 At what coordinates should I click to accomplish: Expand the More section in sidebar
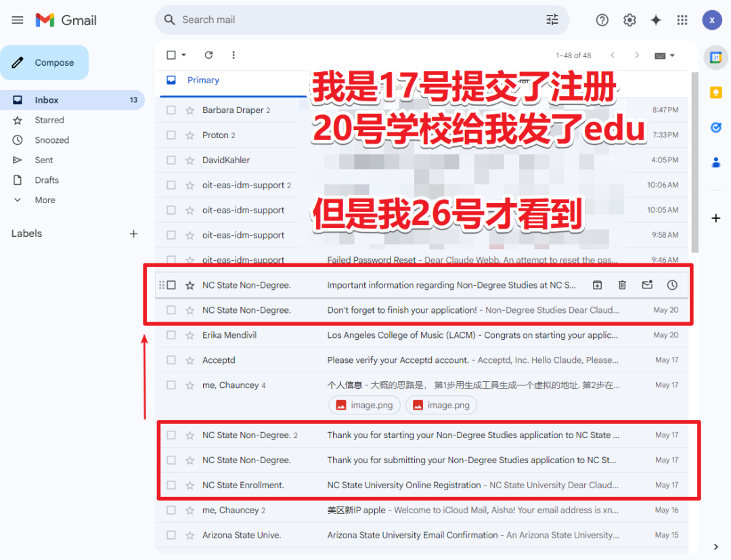(45, 200)
